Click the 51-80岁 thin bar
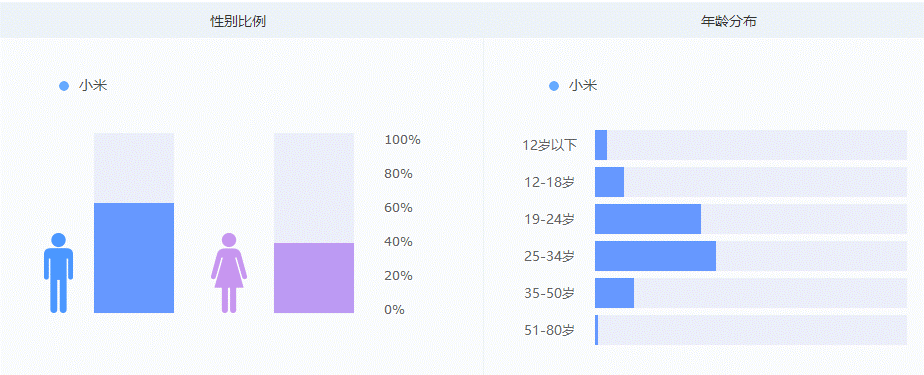 596,330
